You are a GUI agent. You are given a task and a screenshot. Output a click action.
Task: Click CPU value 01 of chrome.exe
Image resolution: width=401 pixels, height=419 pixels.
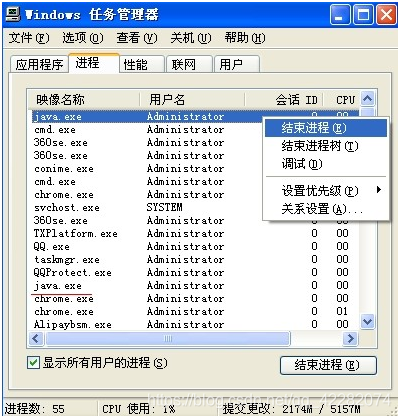(342, 311)
